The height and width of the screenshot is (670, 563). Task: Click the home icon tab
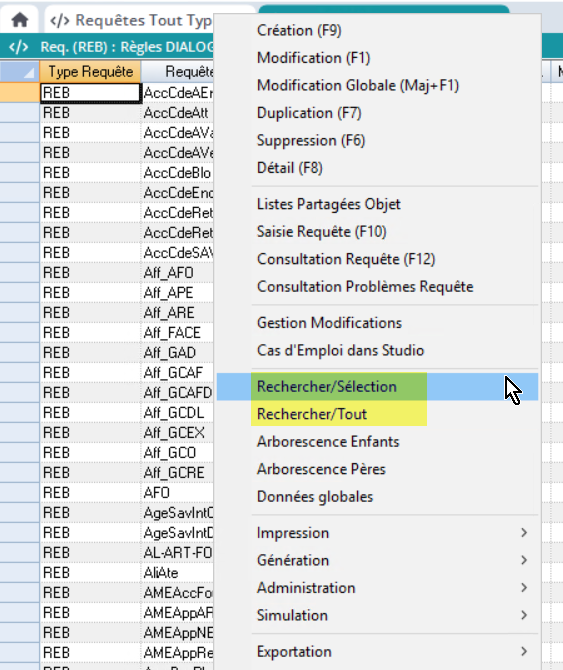tap(20, 20)
